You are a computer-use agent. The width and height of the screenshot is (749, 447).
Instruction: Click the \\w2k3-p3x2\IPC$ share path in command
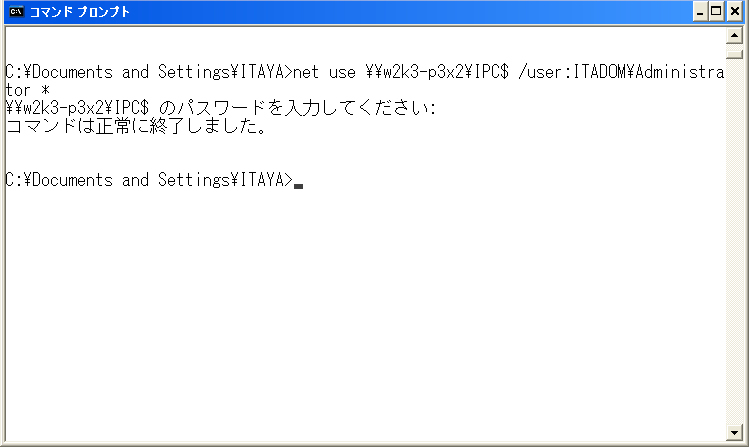437,72
